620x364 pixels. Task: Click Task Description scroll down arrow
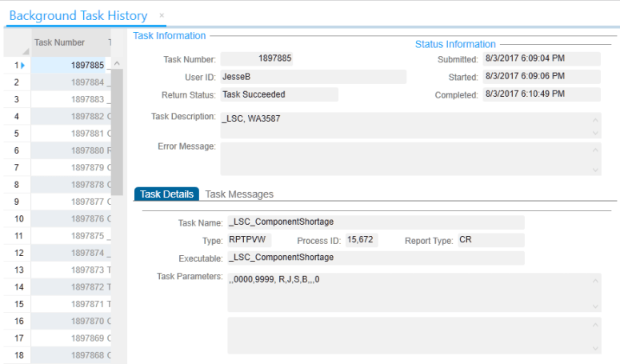pyautogui.click(x=594, y=132)
